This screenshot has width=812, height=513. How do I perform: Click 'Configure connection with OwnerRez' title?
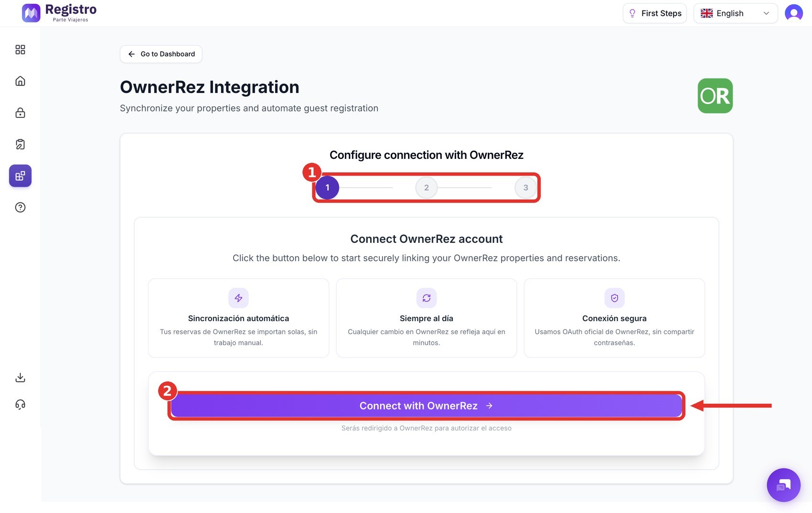coord(427,155)
